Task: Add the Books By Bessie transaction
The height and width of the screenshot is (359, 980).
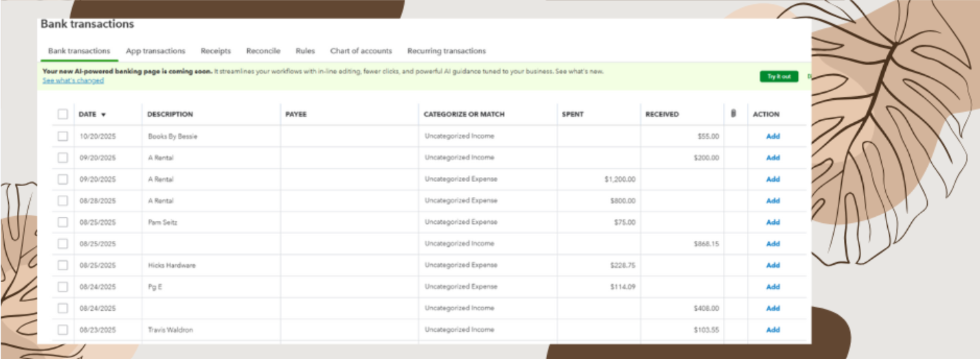Action: (x=773, y=136)
